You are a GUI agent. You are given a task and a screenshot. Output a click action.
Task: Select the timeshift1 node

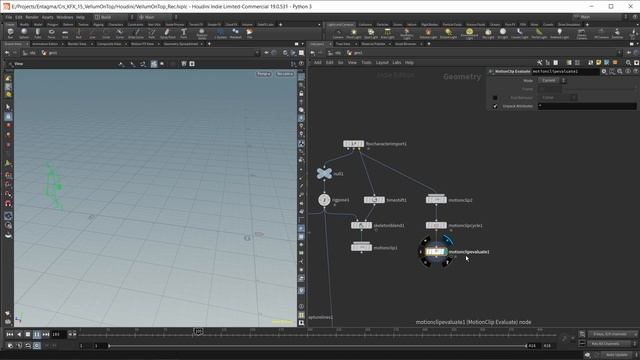point(374,200)
